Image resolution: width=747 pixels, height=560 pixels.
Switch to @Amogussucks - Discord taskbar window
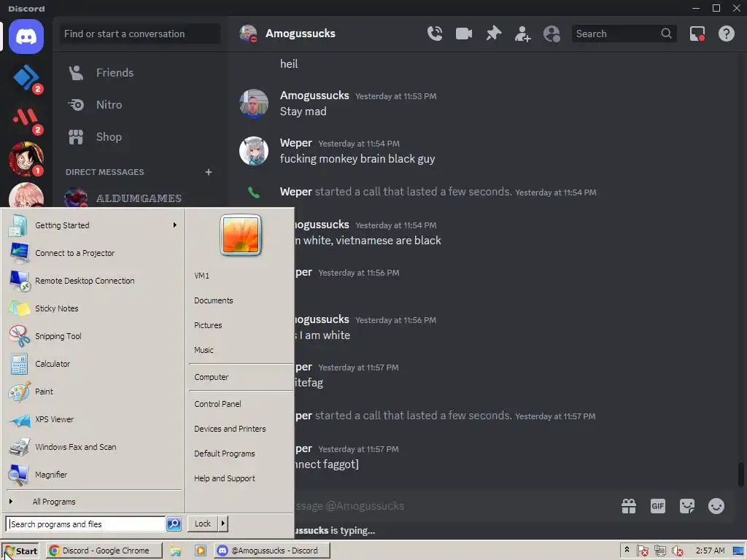(x=271, y=551)
